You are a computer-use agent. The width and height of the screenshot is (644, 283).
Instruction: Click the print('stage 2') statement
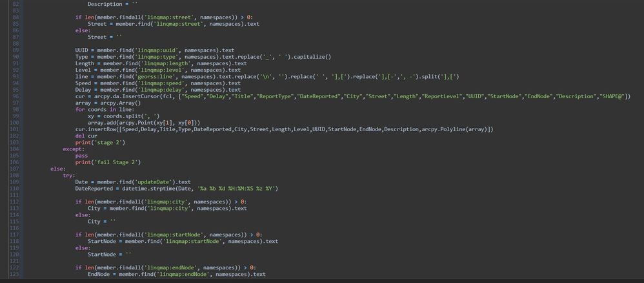(100, 142)
